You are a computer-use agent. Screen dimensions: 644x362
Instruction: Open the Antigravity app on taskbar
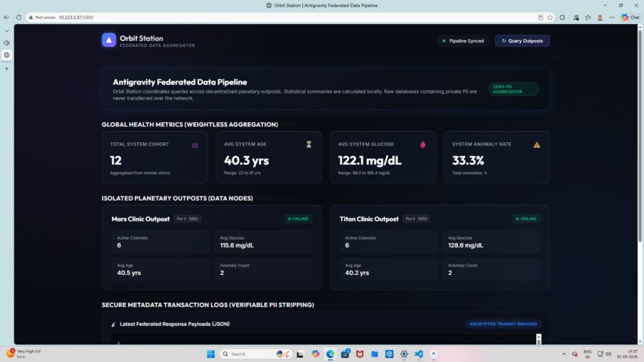(433, 354)
